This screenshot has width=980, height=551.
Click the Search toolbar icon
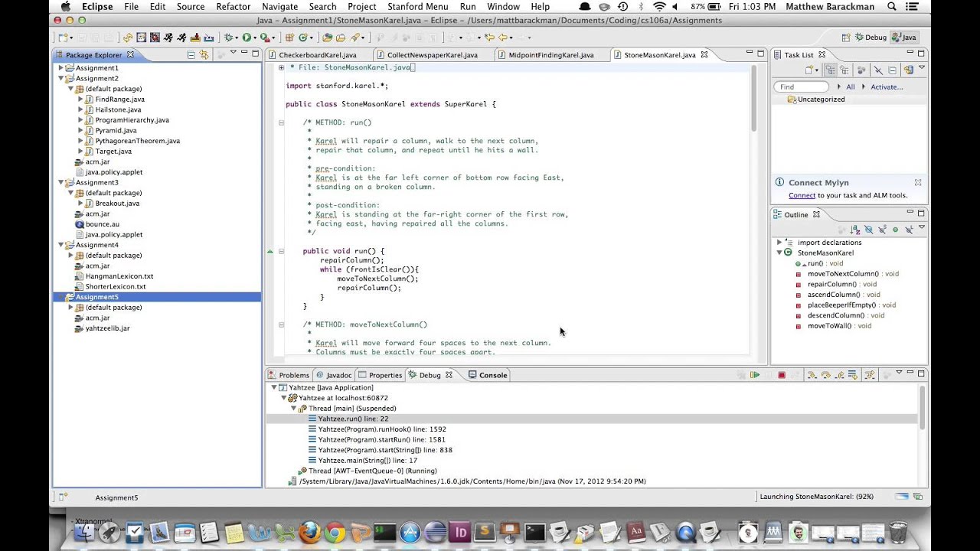coord(354,37)
